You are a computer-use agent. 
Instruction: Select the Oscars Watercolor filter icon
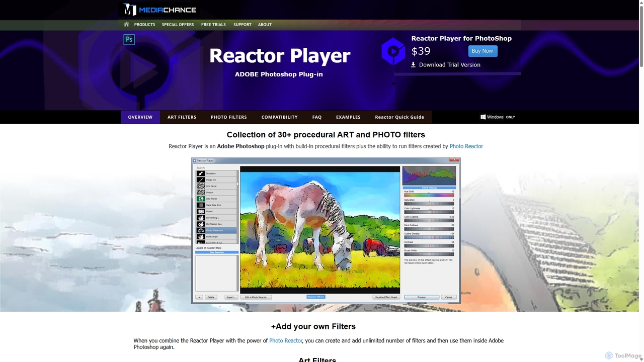pos(201,230)
